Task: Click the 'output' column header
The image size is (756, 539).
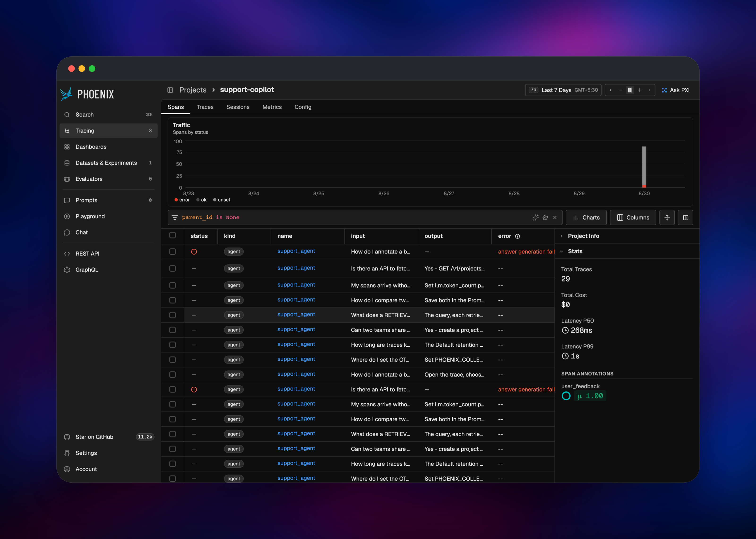Action: (x=434, y=236)
